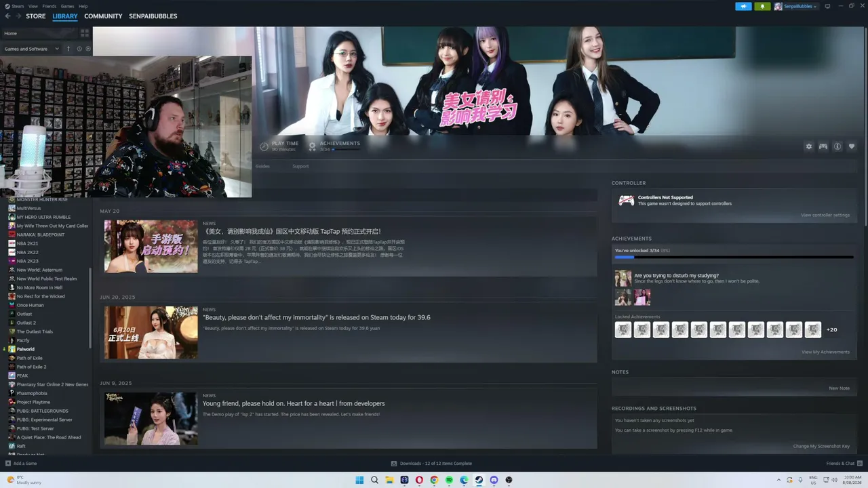Open the plus icon beside Add a Game

coord(8,464)
